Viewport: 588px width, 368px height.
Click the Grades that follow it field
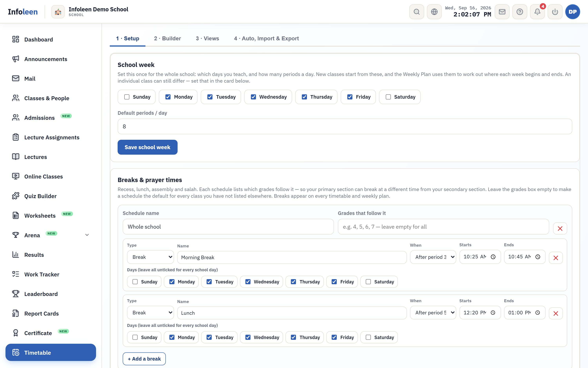tap(443, 227)
